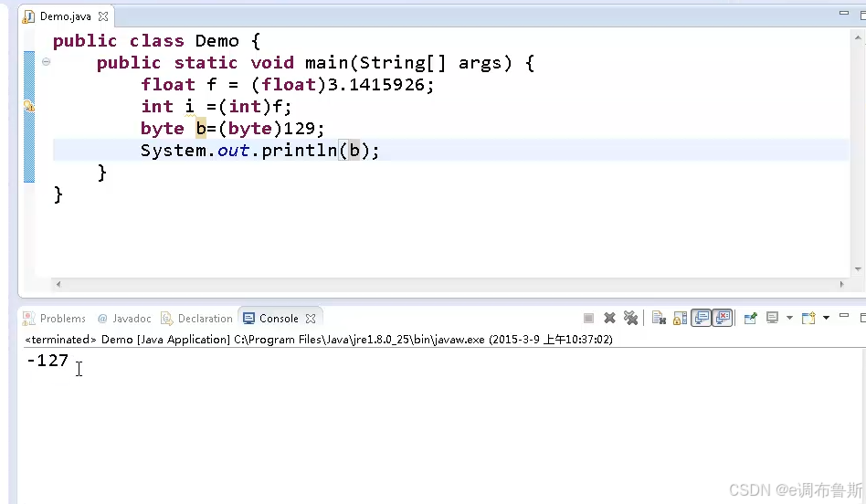
Task: Click the highlighted variable b declaration
Action: (x=200, y=129)
